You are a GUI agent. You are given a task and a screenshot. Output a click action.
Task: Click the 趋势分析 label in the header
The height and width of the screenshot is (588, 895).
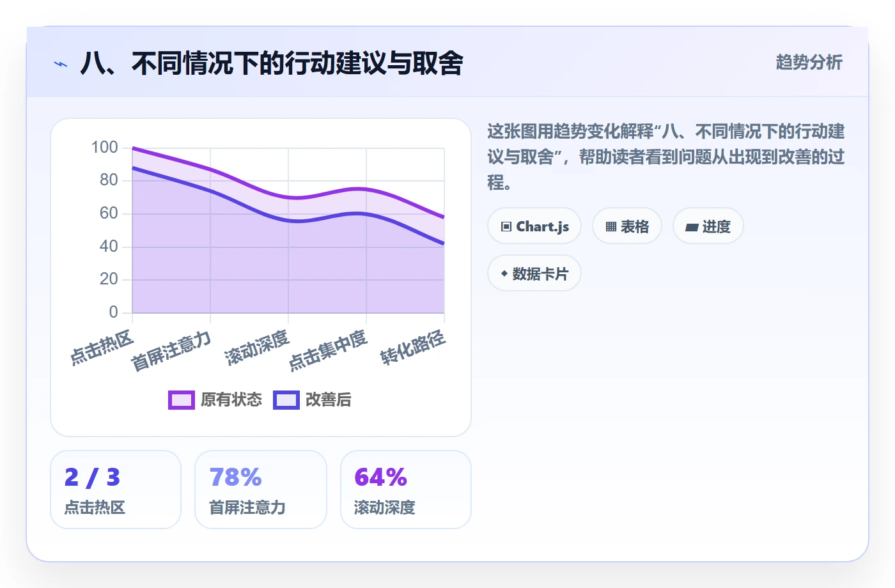point(809,62)
